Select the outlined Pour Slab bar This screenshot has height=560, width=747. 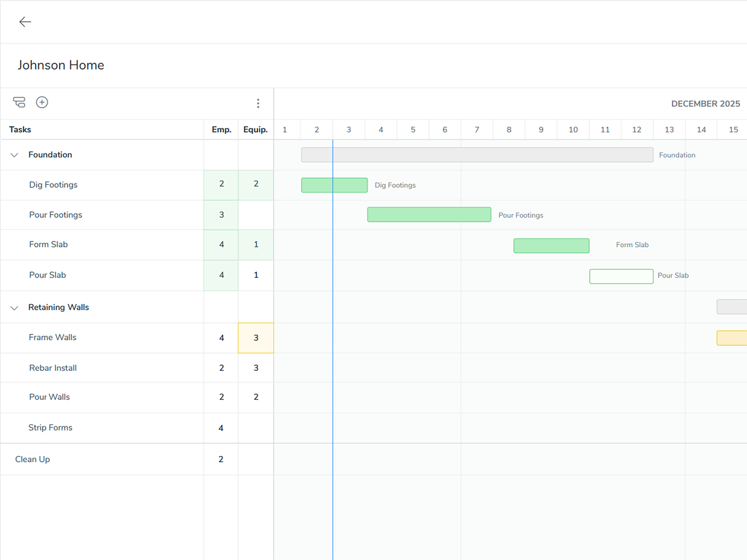tap(621, 276)
